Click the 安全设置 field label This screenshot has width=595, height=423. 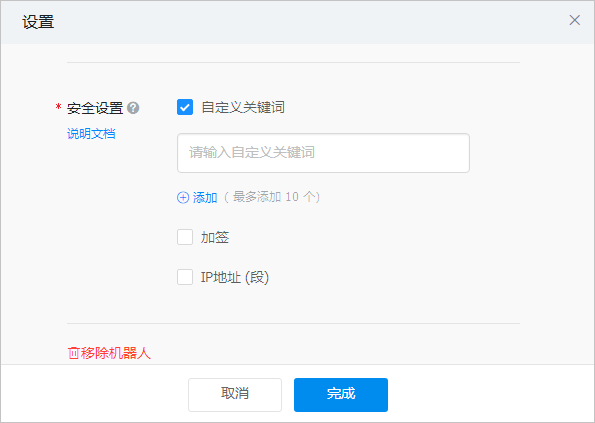point(95,108)
